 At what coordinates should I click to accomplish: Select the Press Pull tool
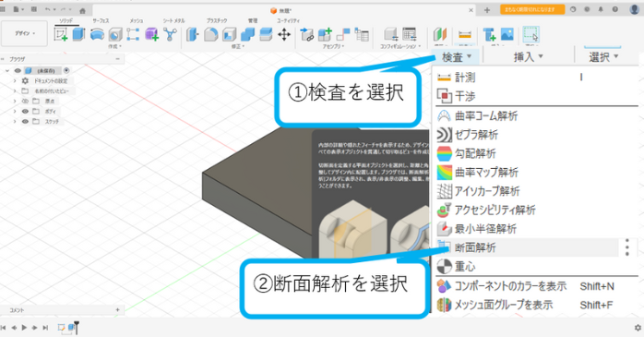click(x=192, y=34)
